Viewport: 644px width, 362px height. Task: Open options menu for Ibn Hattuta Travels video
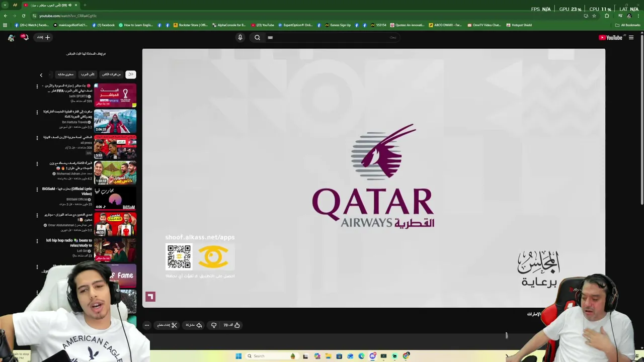point(37,112)
